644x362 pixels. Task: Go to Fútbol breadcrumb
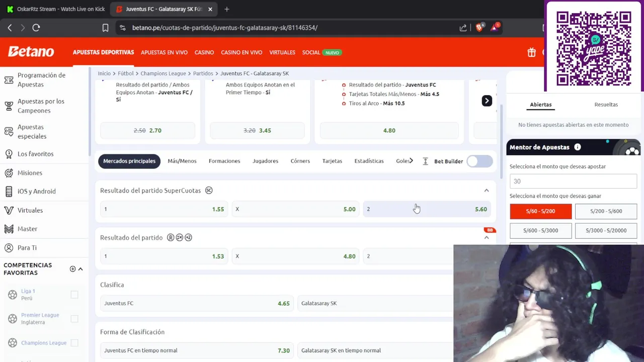pos(126,73)
